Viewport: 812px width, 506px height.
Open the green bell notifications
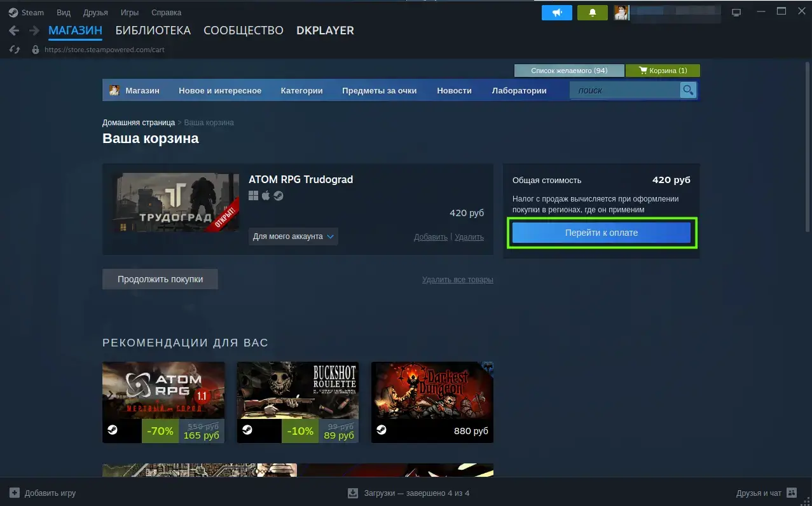593,13
